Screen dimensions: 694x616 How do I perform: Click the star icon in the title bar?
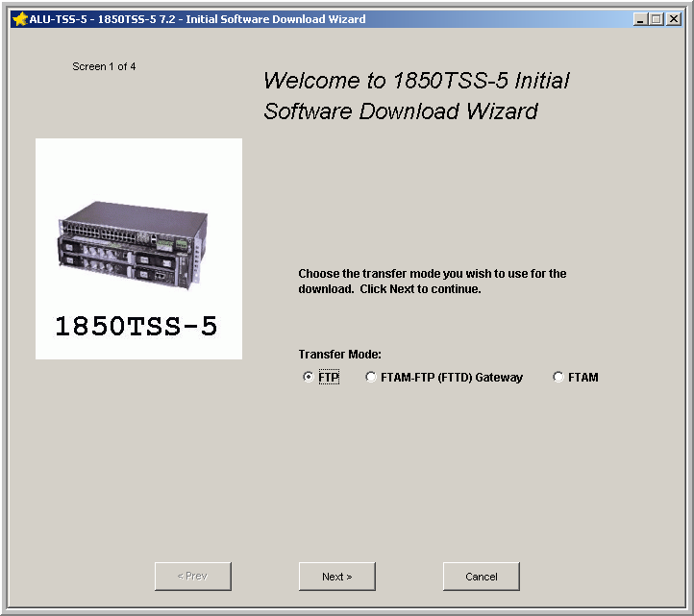(x=20, y=19)
